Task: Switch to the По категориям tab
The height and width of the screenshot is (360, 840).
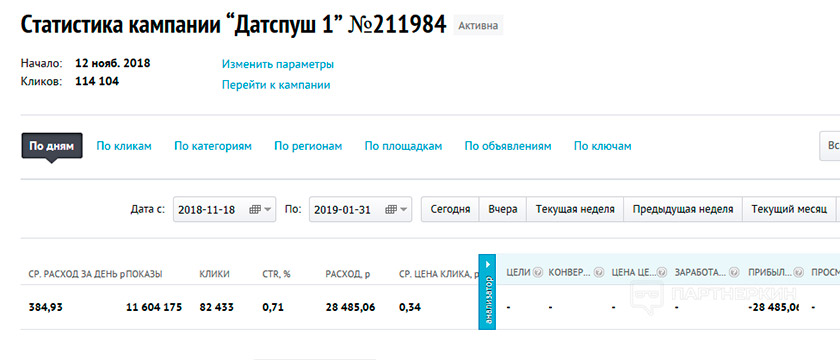Action: pos(213,146)
